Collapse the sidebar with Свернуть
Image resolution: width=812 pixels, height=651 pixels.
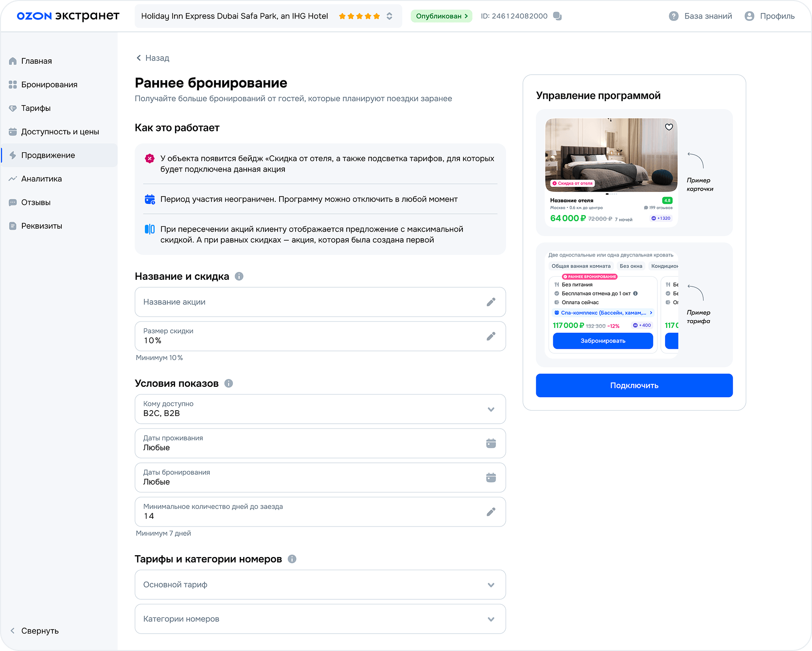pyautogui.click(x=34, y=631)
